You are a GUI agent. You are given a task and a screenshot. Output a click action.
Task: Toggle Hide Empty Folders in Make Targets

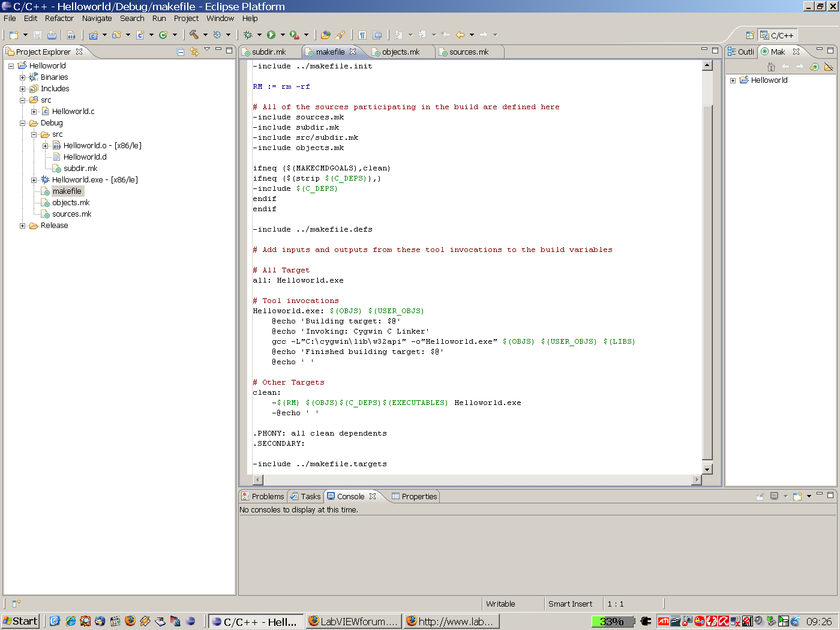pyautogui.click(x=829, y=67)
